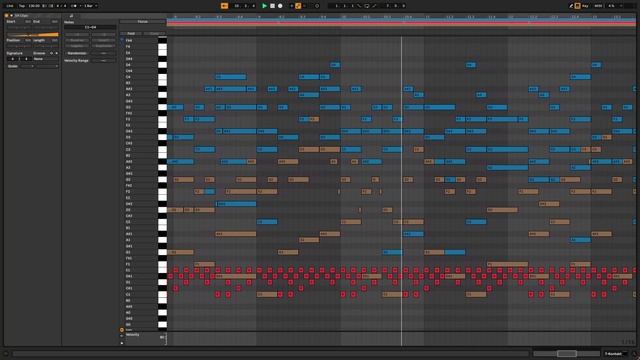Click the Reverse notes button
640x360 pixels.
77,40
